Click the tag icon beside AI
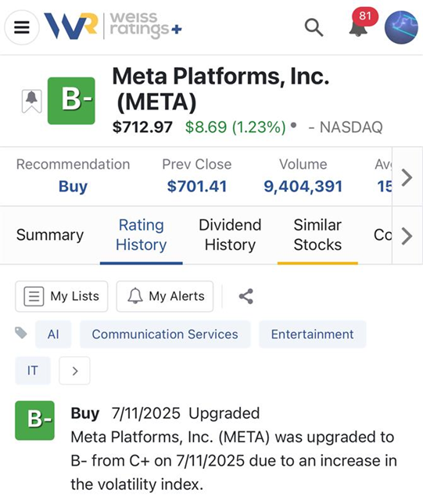Viewport: 423px width, 504px height. [x=21, y=333]
